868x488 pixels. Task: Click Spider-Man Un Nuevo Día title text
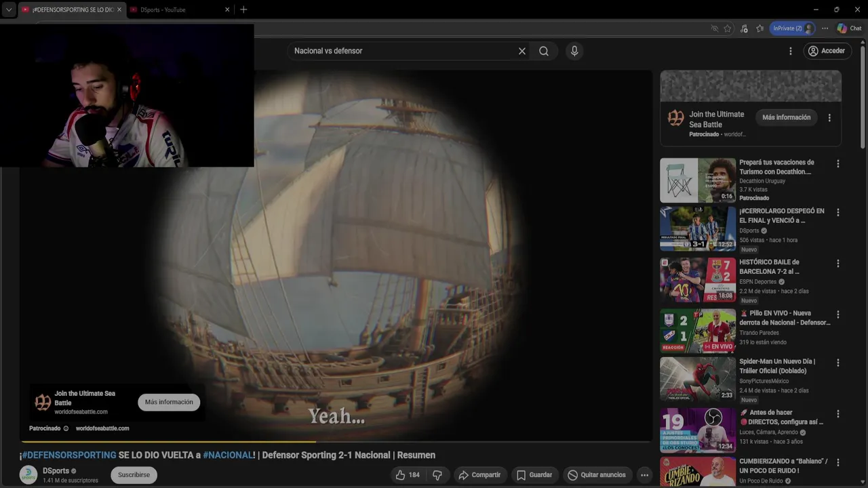pos(777,366)
